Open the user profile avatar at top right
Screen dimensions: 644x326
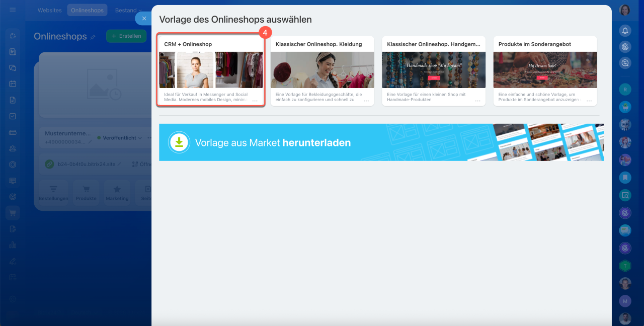625,10
